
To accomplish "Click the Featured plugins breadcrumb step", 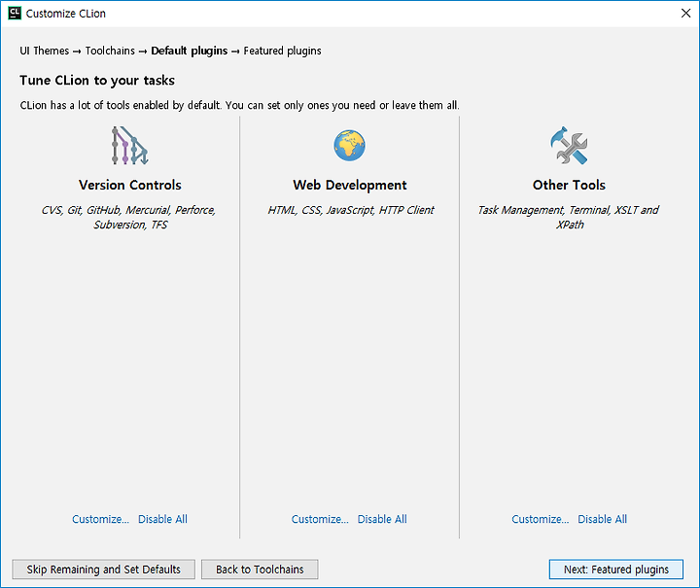I will point(282,51).
